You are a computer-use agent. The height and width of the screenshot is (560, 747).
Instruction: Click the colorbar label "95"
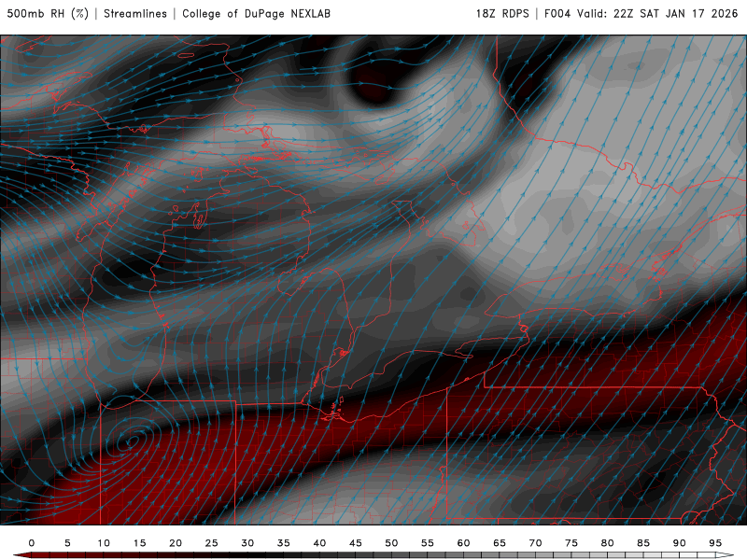pyautogui.click(x=715, y=543)
